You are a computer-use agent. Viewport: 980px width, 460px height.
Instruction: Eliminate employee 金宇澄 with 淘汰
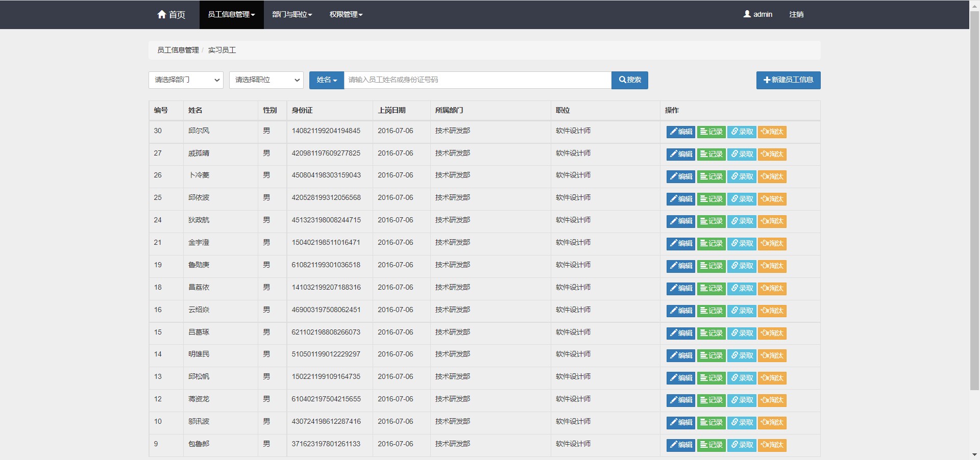pyautogui.click(x=772, y=243)
